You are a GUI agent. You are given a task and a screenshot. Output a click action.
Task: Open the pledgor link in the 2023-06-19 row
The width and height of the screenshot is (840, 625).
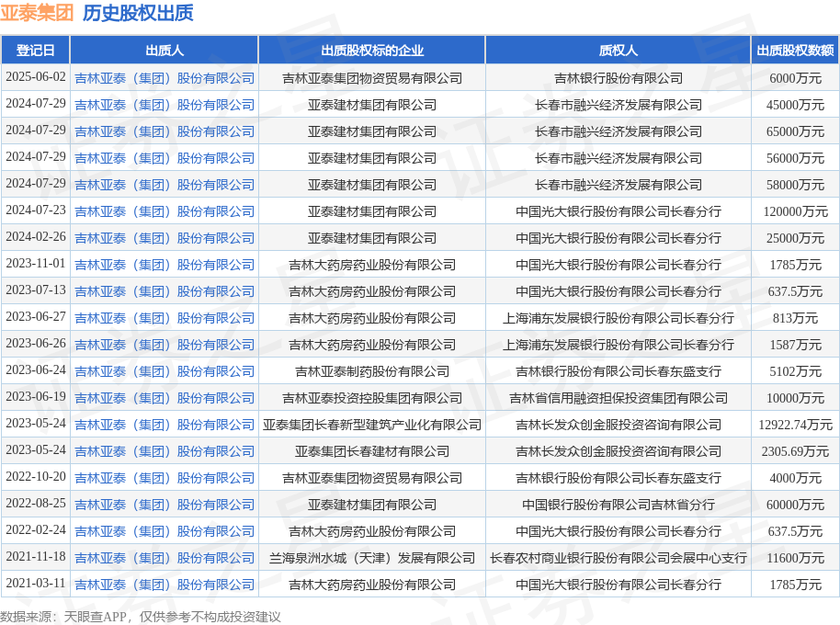coord(165,399)
